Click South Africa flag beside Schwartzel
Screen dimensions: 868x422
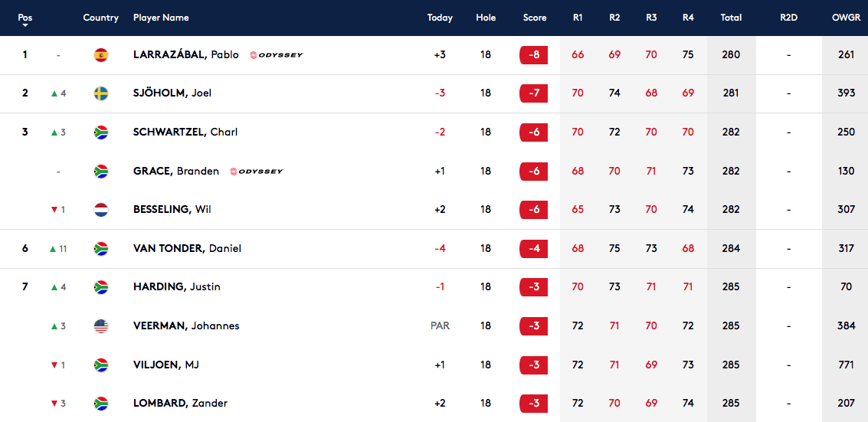point(101,132)
